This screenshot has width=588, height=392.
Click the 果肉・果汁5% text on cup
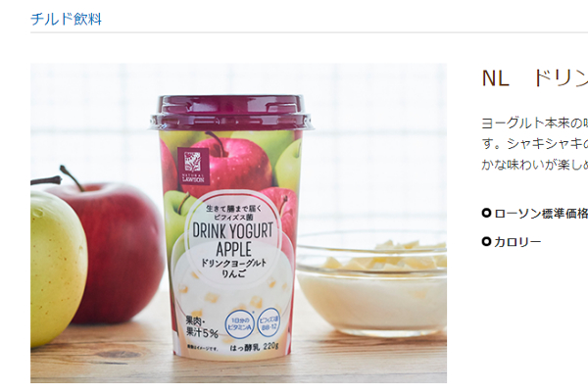(x=202, y=326)
